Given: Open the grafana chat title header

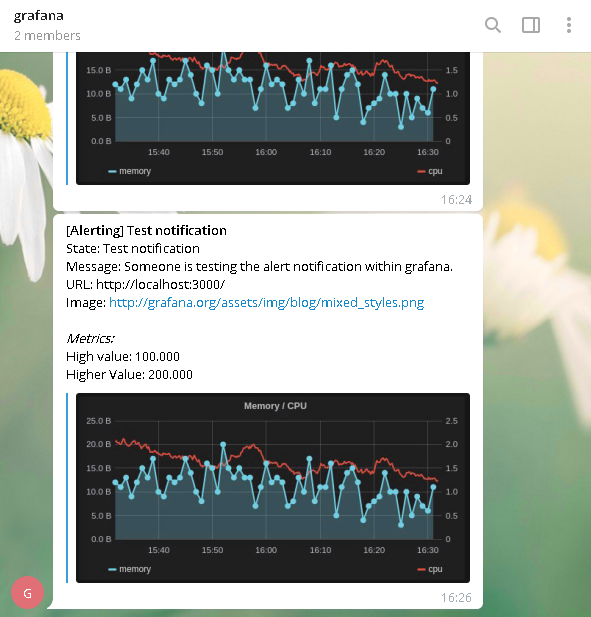Looking at the screenshot, I should [39, 16].
